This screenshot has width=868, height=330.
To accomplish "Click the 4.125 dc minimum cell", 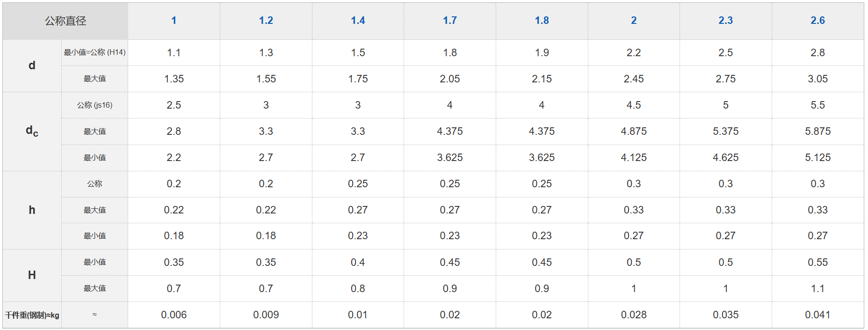I will 634,158.
